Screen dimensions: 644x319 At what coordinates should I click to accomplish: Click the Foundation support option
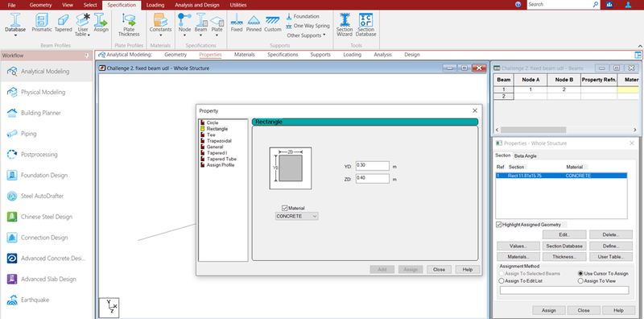[303, 16]
